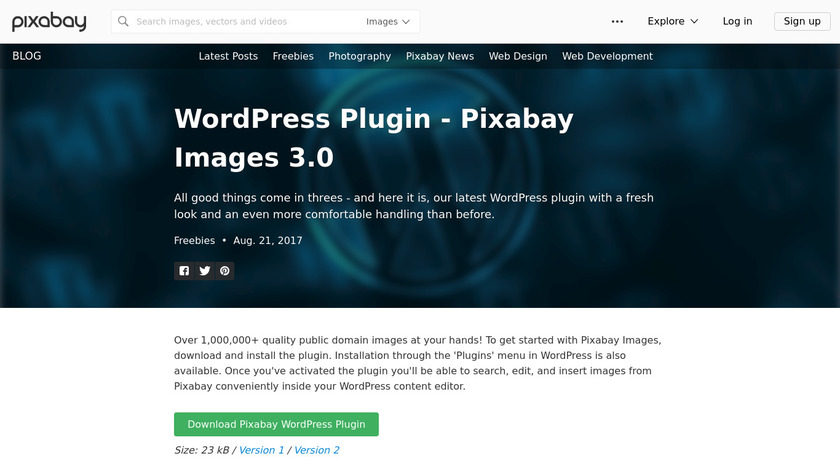Share the post on Facebook
840x472 pixels.
coord(184,271)
